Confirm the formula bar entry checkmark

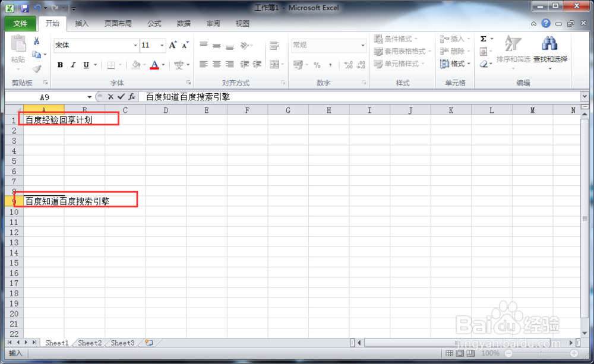pos(121,97)
